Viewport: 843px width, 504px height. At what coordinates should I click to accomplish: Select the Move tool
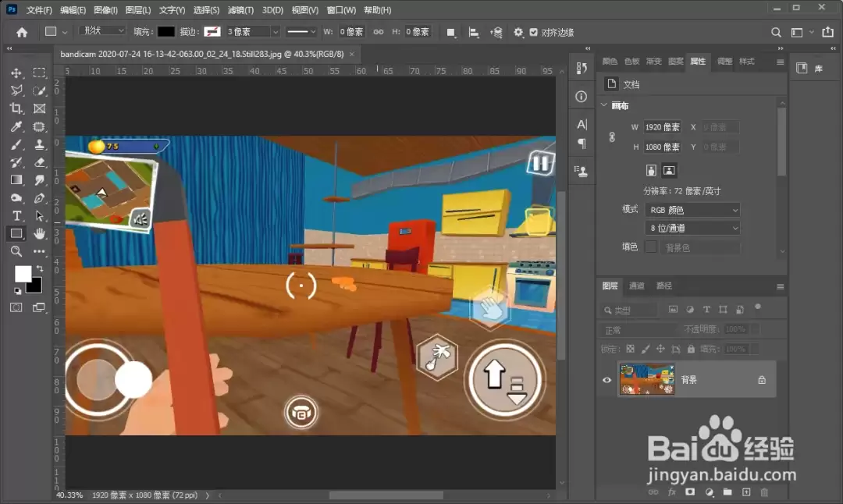coord(16,73)
